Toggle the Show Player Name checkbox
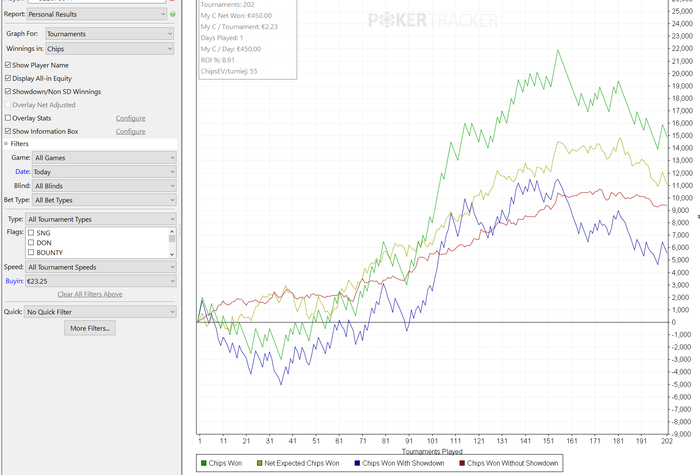This screenshot has height=475, width=700. point(8,65)
